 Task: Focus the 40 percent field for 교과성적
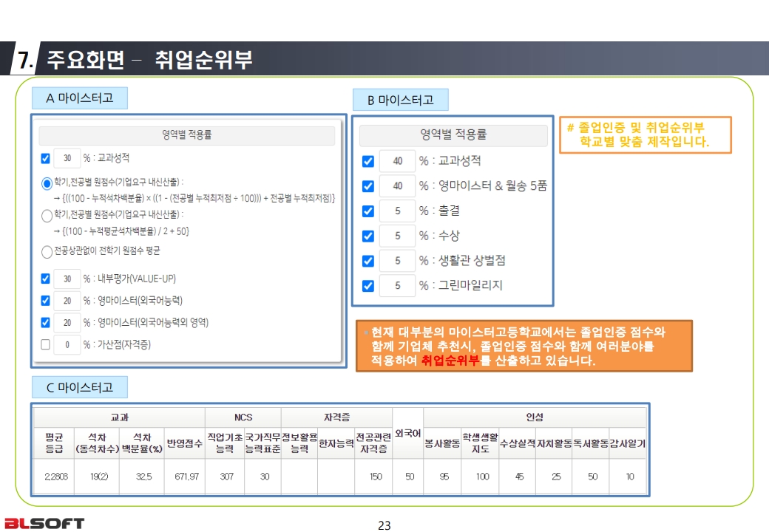[397, 161]
